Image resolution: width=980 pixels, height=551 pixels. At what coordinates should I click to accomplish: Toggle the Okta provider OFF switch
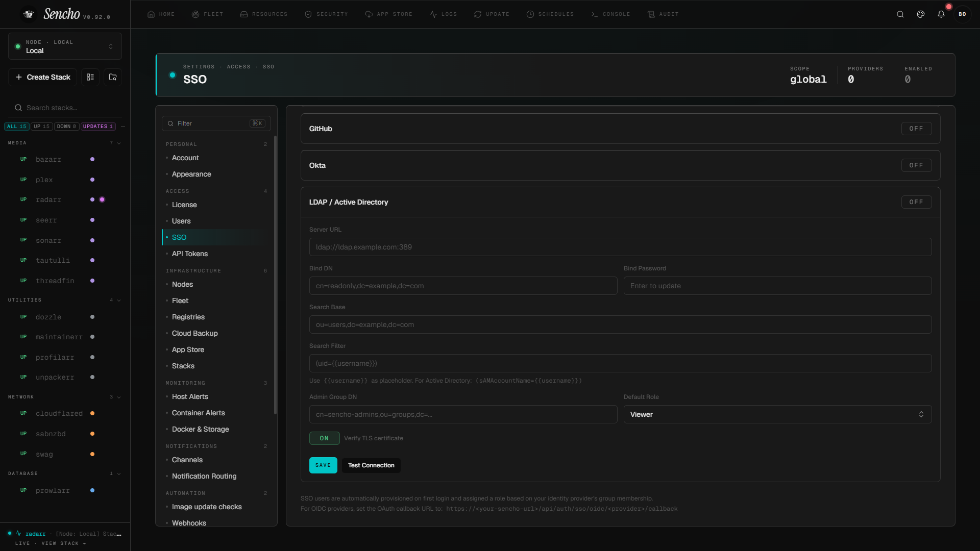click(916, 165)
